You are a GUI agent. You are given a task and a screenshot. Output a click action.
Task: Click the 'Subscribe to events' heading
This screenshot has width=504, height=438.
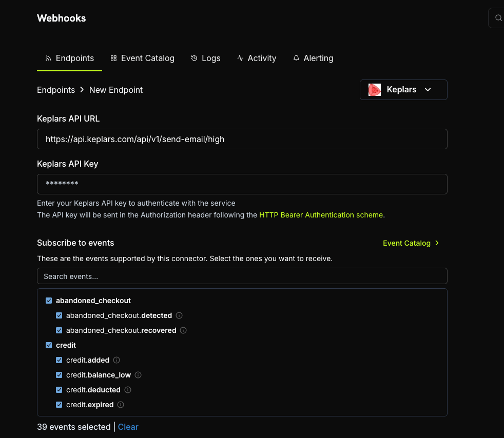point(75,243)
